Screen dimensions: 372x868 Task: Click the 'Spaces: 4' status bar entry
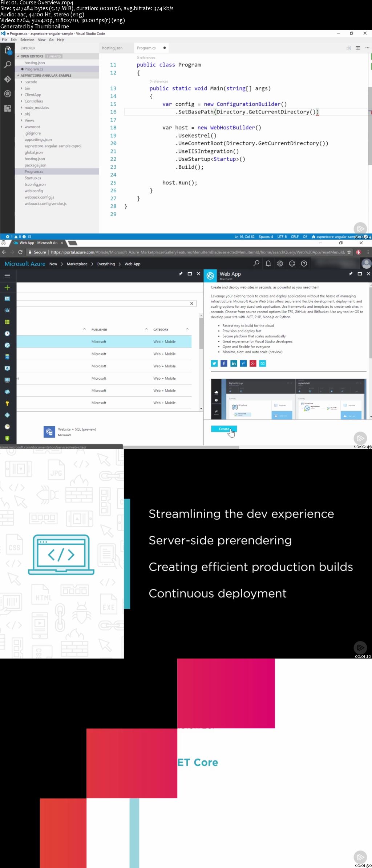[x=266, y=237]
